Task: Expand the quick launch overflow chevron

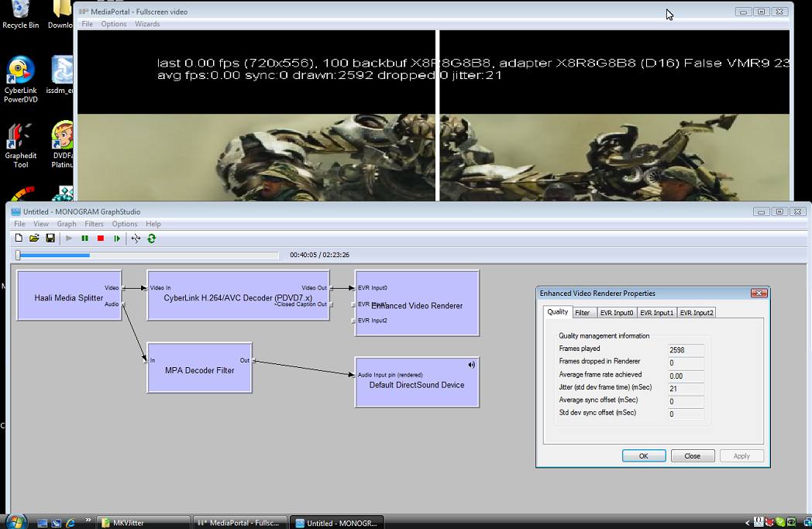Action: pos(88,520)
